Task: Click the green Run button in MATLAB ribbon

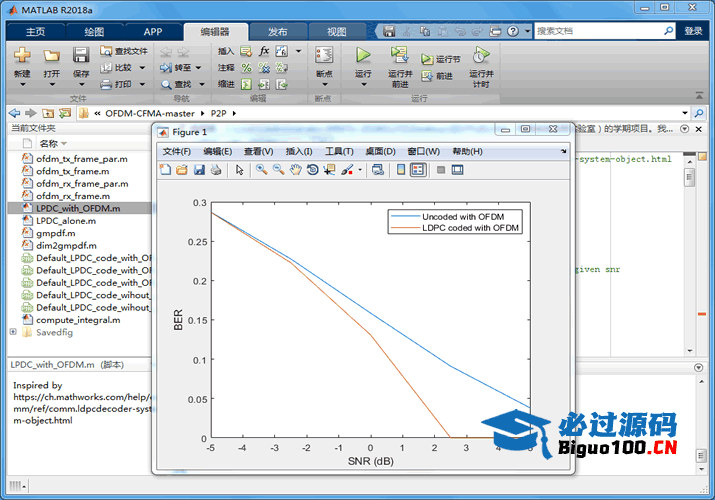Action: [363, 55]
